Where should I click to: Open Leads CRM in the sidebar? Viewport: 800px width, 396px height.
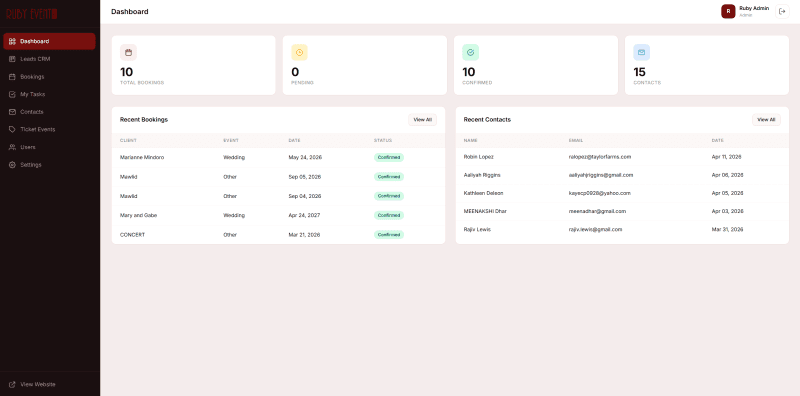(49, 59)
